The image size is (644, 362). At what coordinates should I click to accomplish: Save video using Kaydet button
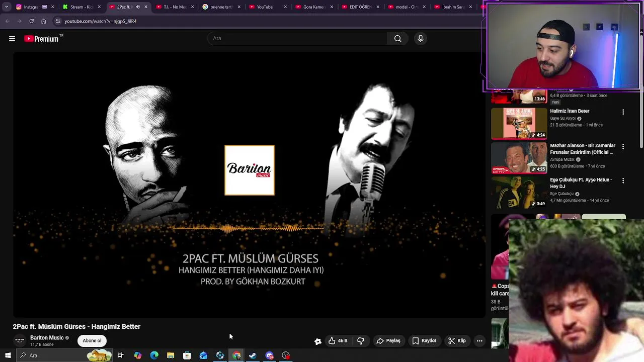(424, 341)
